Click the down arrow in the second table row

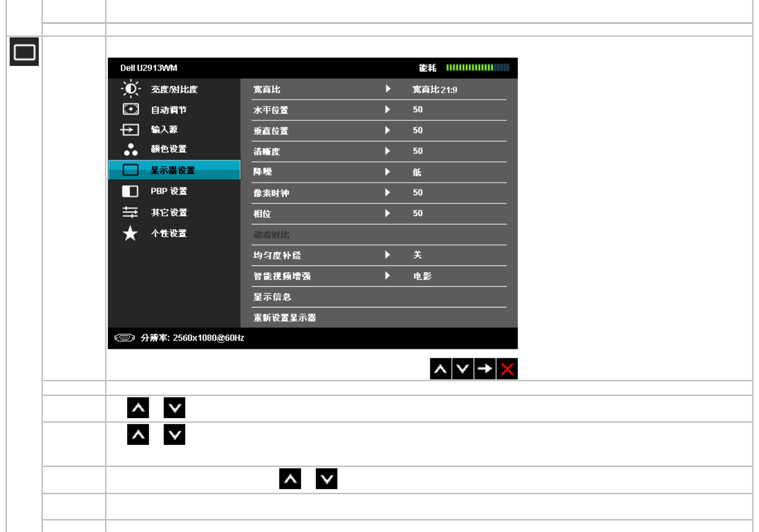coord(175,434)
